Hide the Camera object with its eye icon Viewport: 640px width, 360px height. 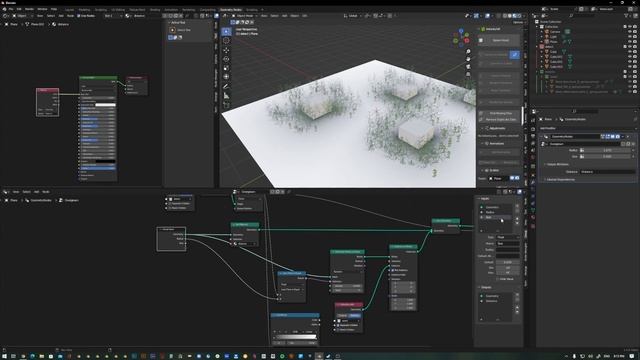click(630, 31)
